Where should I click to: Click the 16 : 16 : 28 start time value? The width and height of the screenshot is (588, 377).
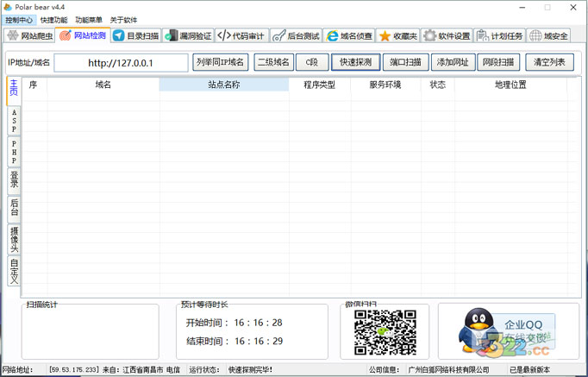tap(259, 323)
